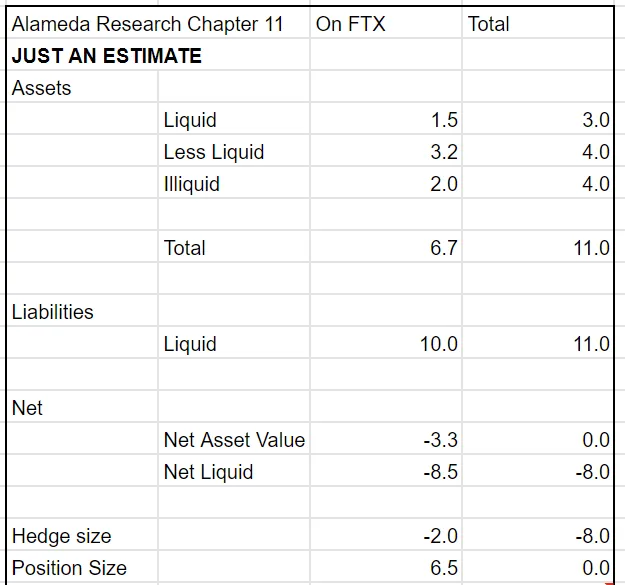Select the 10.0 liabilities On FTX value
Image resolution: width=625 pixels, height=585 pixels.
point(439,344)
